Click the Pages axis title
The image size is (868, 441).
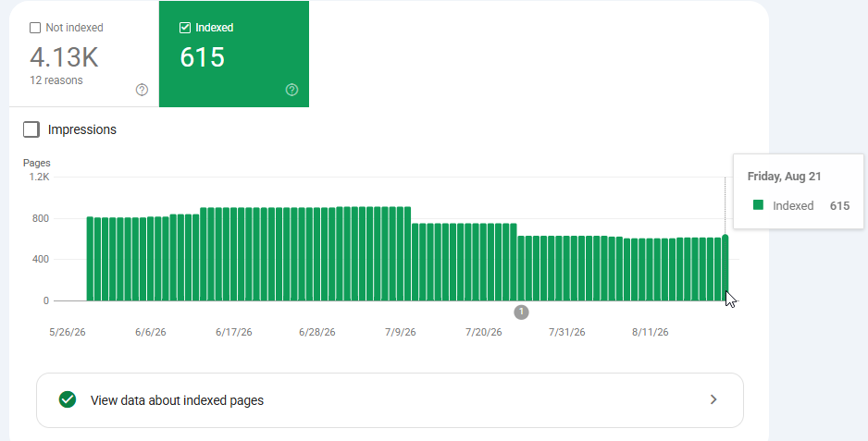(x=36, y=163)
